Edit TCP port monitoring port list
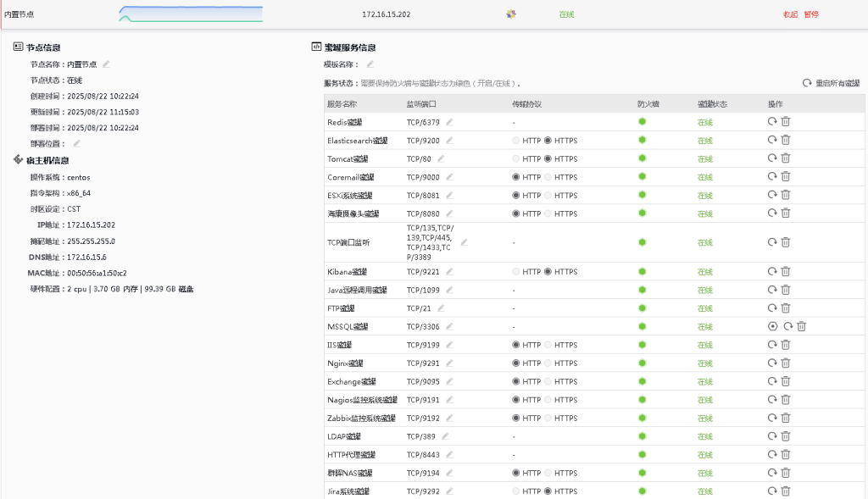 (464, 241)
